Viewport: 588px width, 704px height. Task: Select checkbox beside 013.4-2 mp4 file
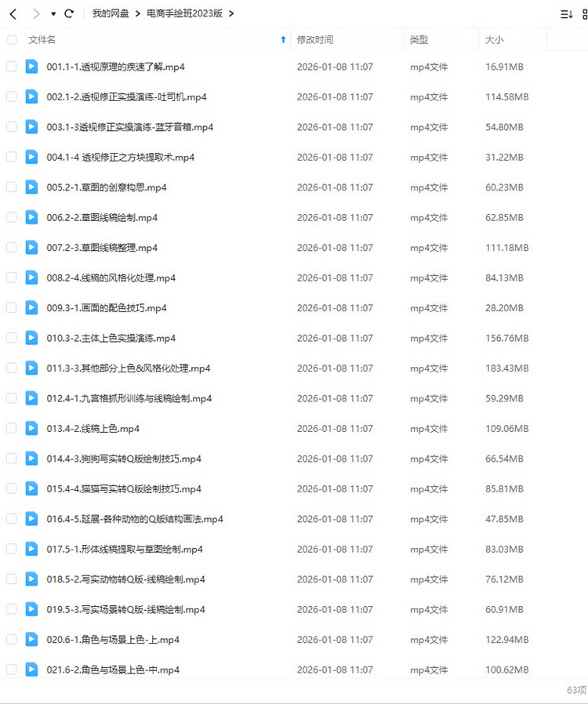coord(12,428)
